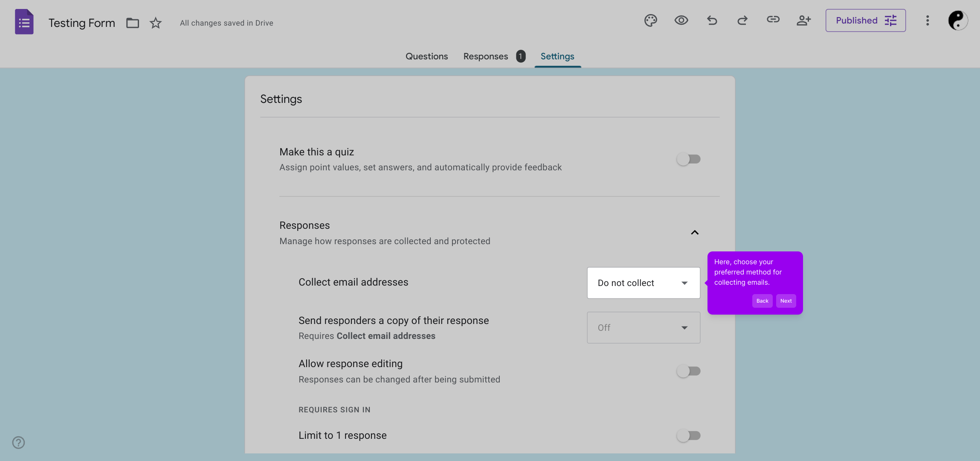Image resolution: width=980 pixels, height=461 pixels.
Task: Click Next in the purple tooltip
Action: (786, 301)
